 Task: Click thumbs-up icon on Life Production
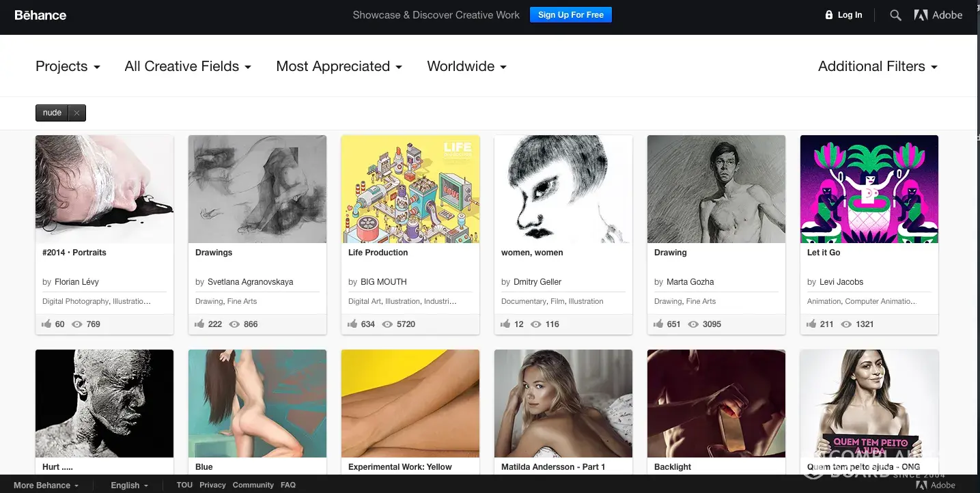[352, 324]
